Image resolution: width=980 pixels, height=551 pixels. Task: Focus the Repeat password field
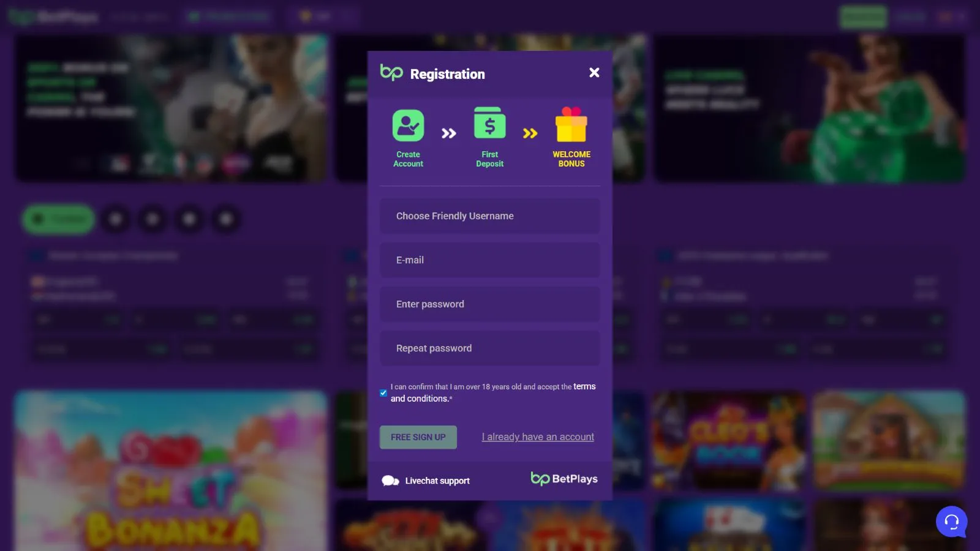(490, 348)
